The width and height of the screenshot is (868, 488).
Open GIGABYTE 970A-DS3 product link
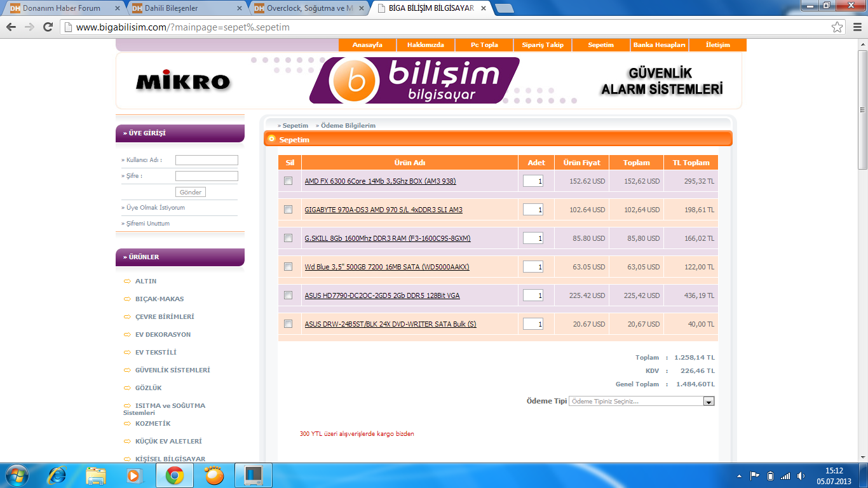(x=384, y=210)
